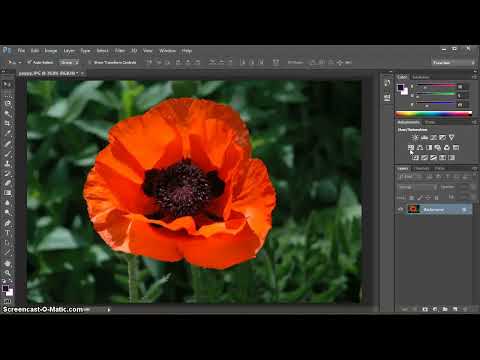Select the Pen tool
Image resolution: width=480 pixels, height=360 pixels.
[7, 223]
